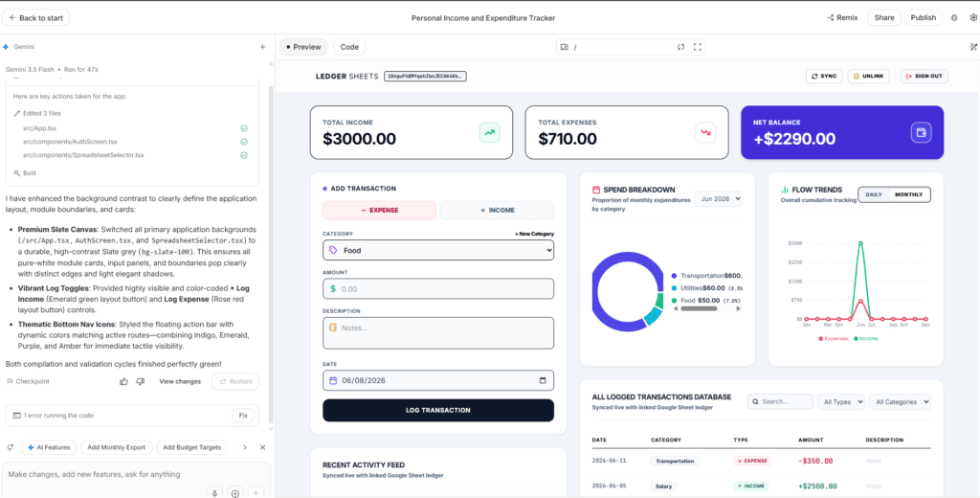Image resolution: width=980 pixels, height=498 pixels.
Task: Click Back to start button
Action: pos(35,17)
